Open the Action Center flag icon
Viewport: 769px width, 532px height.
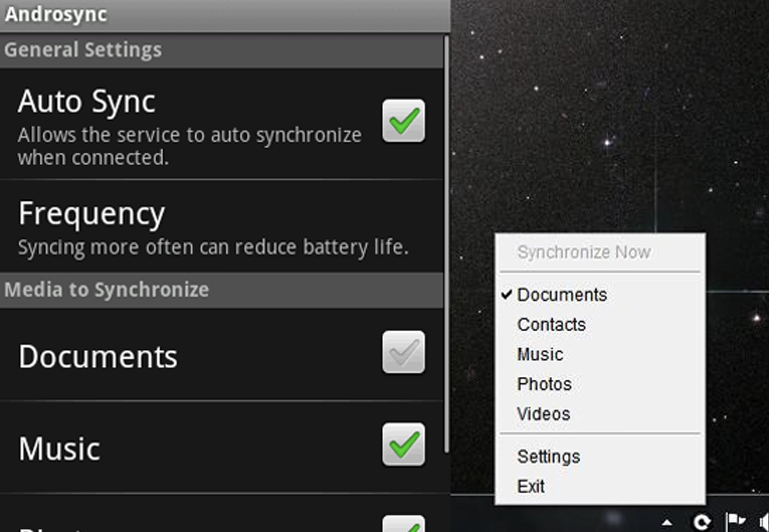point(735,521)
